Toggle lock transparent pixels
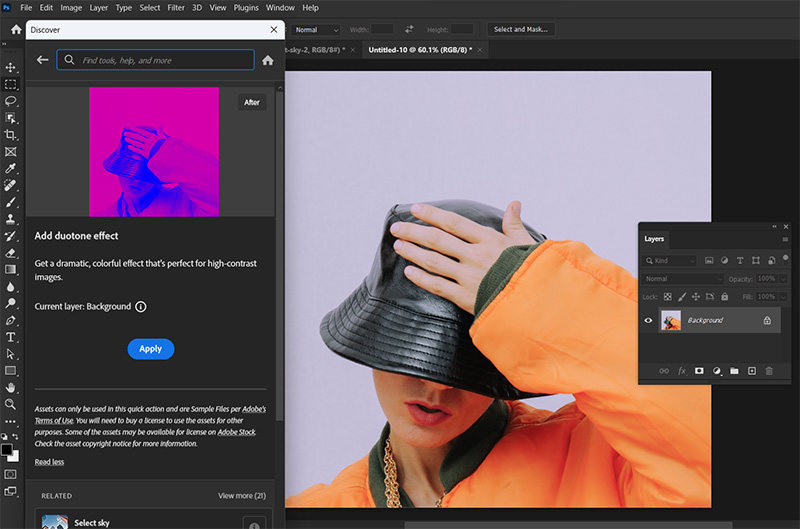Viewport: 800px width, 529px height. point(667,296)
